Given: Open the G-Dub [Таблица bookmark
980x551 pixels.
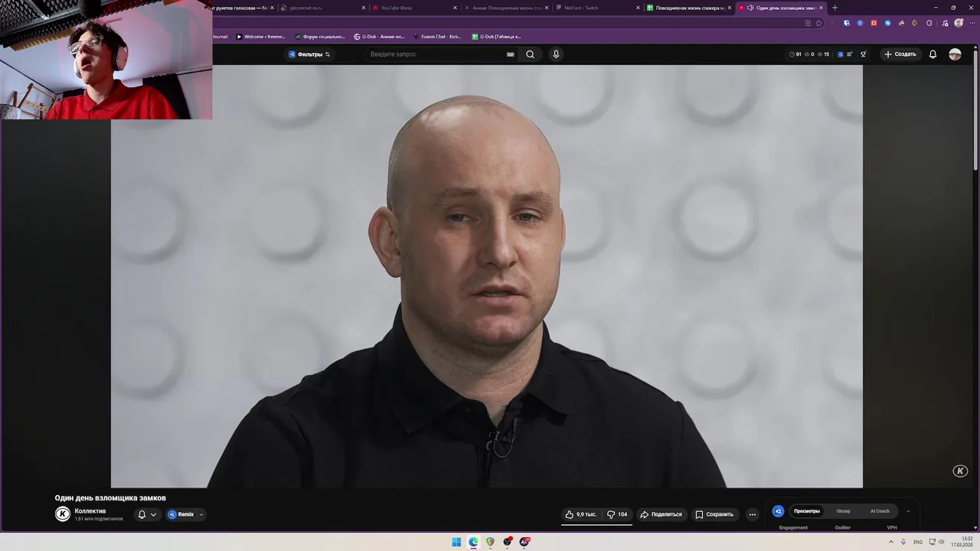Looking at the screenshot, I should pos(496,36).
